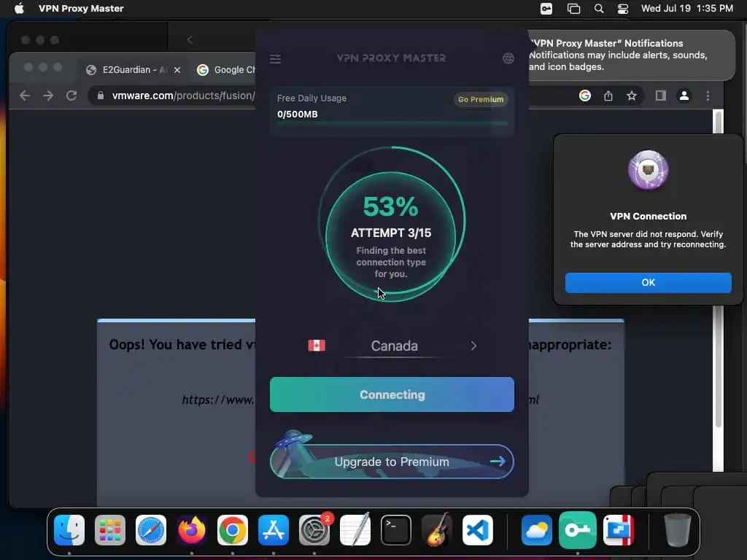Click the Go Premium badge
This screenshot has width=747, height=560.
(481, 99)
